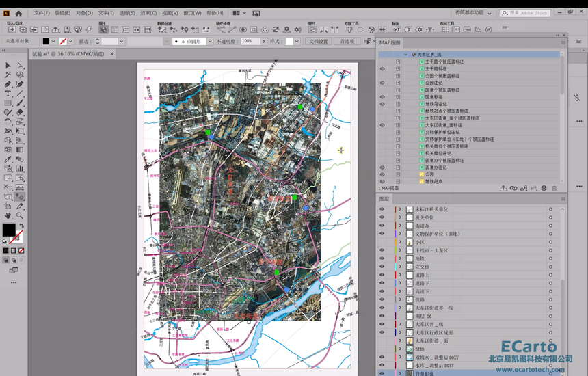Open the 样式 style dropdown

[x=297, y=42]
